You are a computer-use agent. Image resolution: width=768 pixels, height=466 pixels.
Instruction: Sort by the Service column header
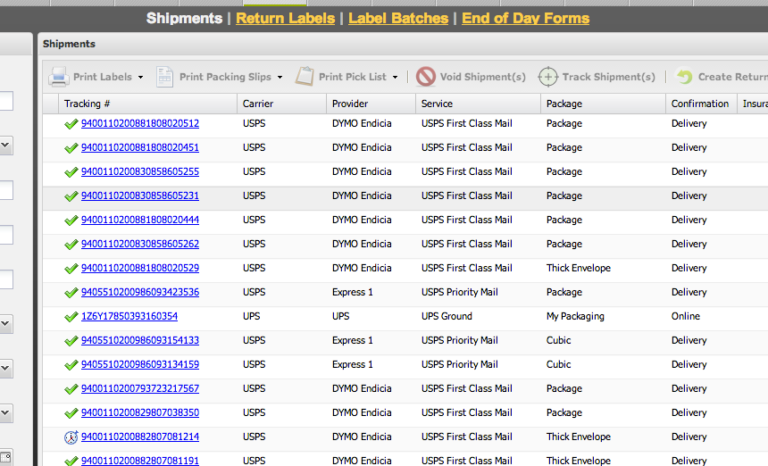point(478,104)
